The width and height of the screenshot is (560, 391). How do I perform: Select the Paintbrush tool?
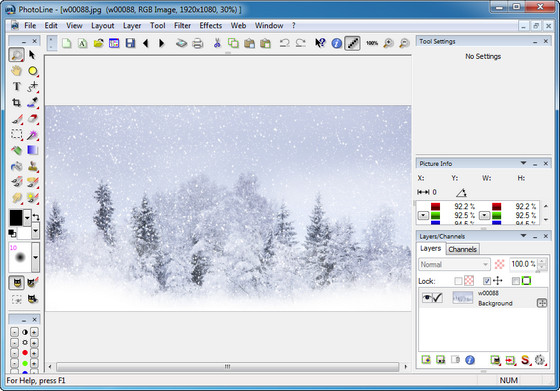pos(16,119)
